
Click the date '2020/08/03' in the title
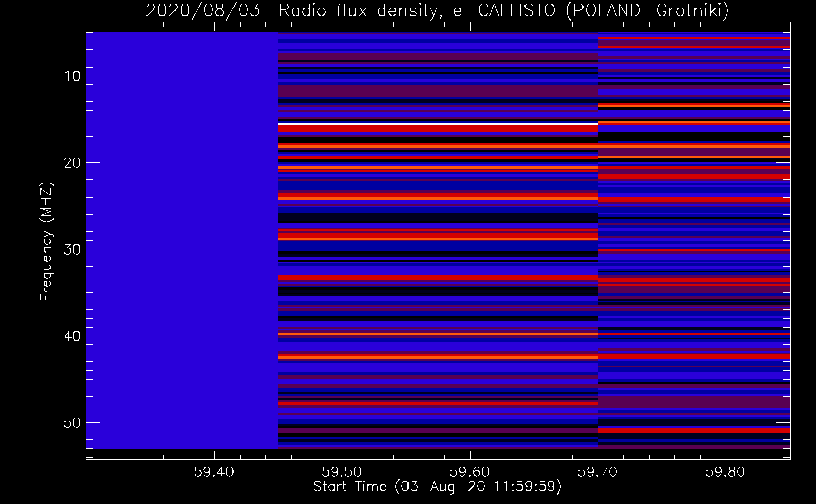[x=203, y=10]
